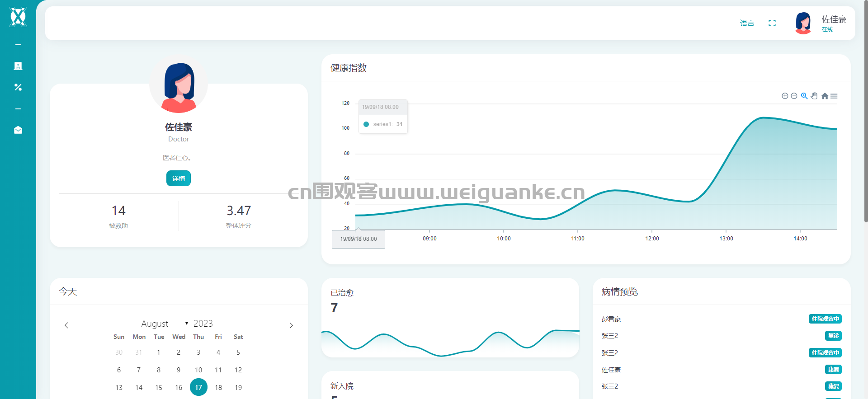Screen dimensions: 868x399
Task: Select August 19 on calendar
Action: tap(238, 387)
